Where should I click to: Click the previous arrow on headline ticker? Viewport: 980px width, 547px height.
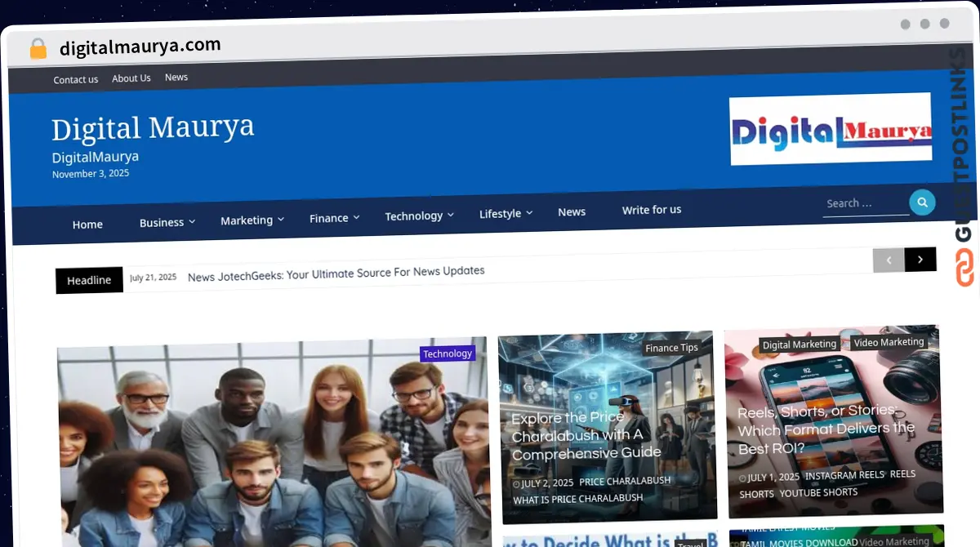pyautogui.click(x=889, y=259)
